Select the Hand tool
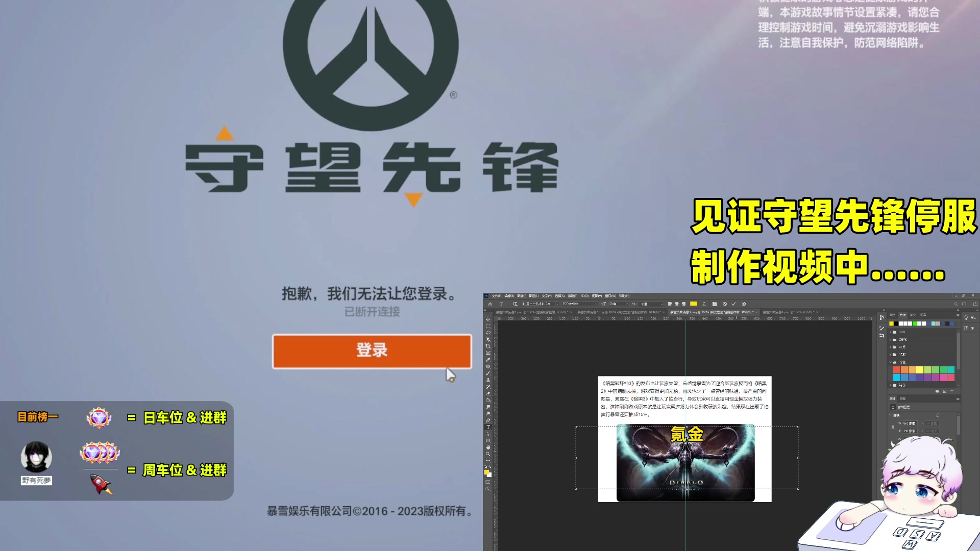980x551 pixels. (488, 447)
